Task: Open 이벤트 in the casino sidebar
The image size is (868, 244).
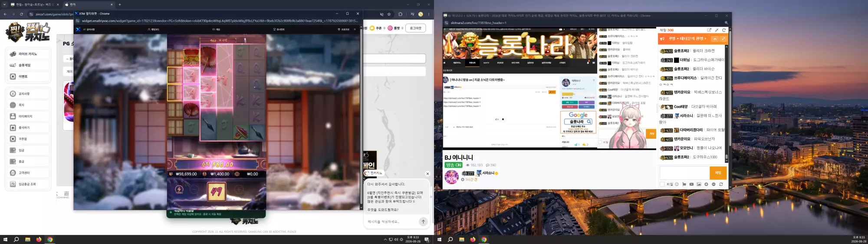Action: (x=28, y=76)
